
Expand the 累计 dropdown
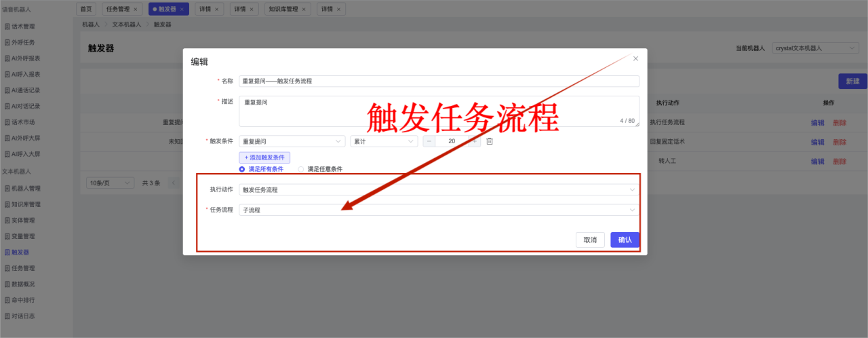383,141
